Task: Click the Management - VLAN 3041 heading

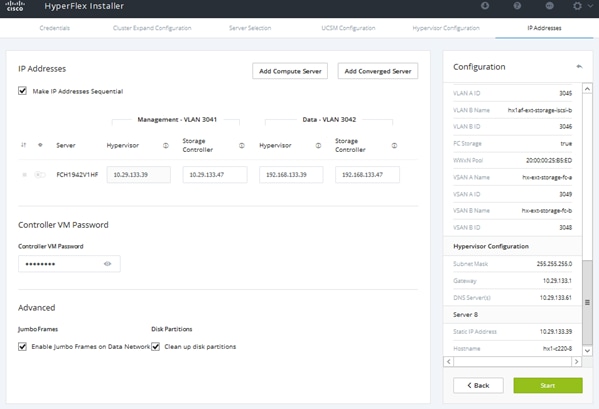Action: point(177,120)
